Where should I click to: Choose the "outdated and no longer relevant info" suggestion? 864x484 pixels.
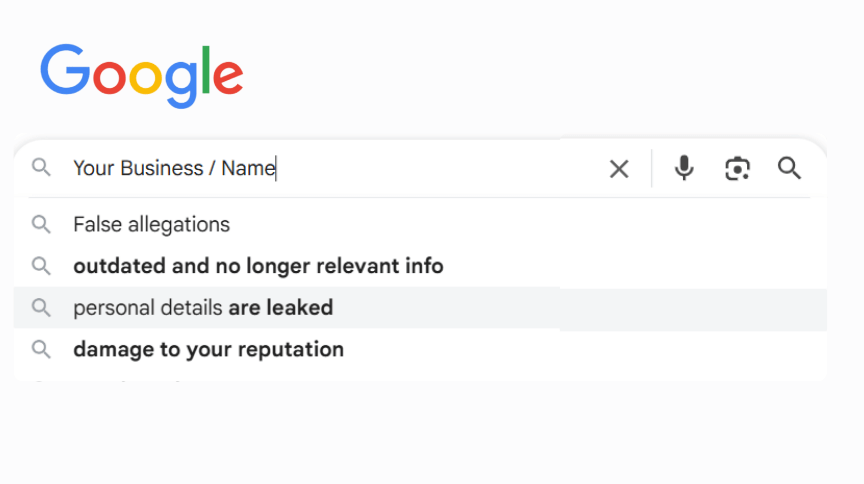pyautogui.click(x=420, y=266)
